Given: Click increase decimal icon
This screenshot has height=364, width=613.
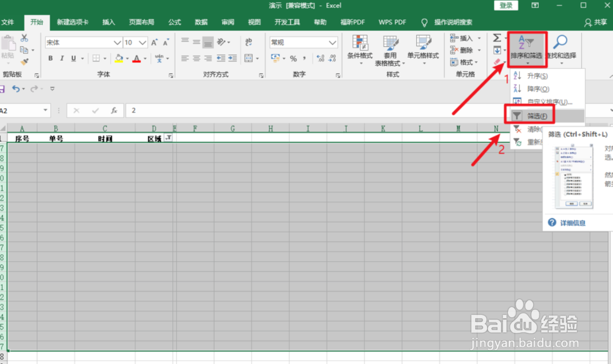Looking at the screenshot, I should point(321,59).
